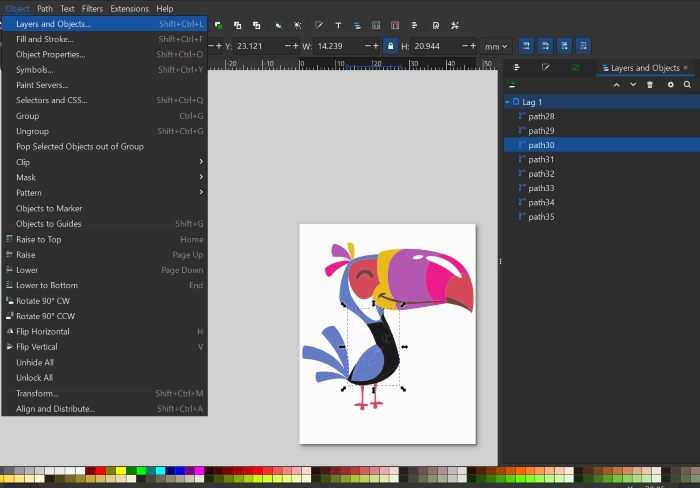Move selection down with the down arrow icon
The image size is (700, 488).
click(632, 85)
